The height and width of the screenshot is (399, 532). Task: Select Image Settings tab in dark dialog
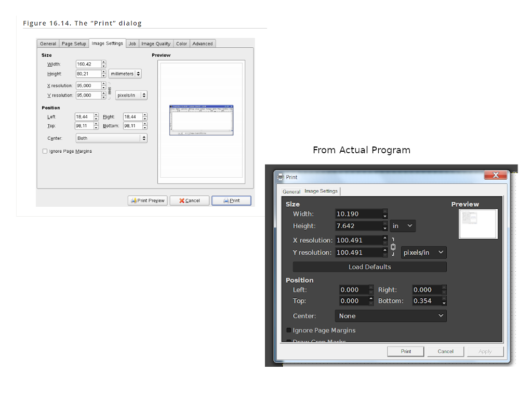coord(321,191)
